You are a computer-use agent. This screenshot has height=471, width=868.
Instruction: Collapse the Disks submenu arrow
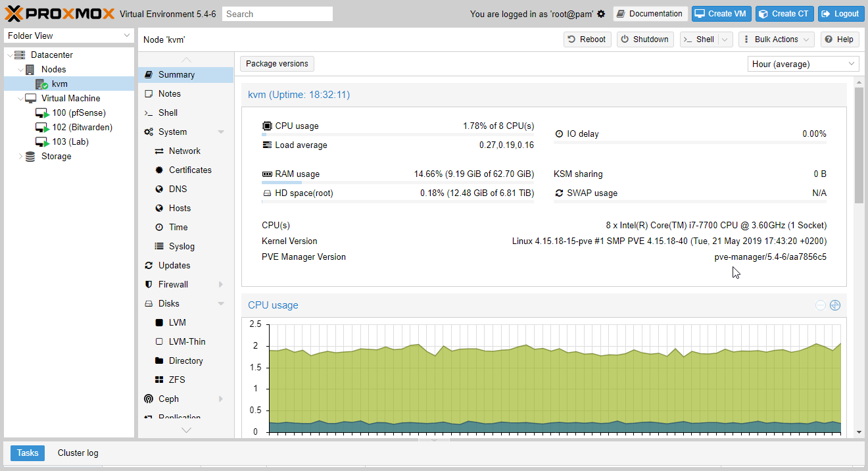tap(221, 304)
